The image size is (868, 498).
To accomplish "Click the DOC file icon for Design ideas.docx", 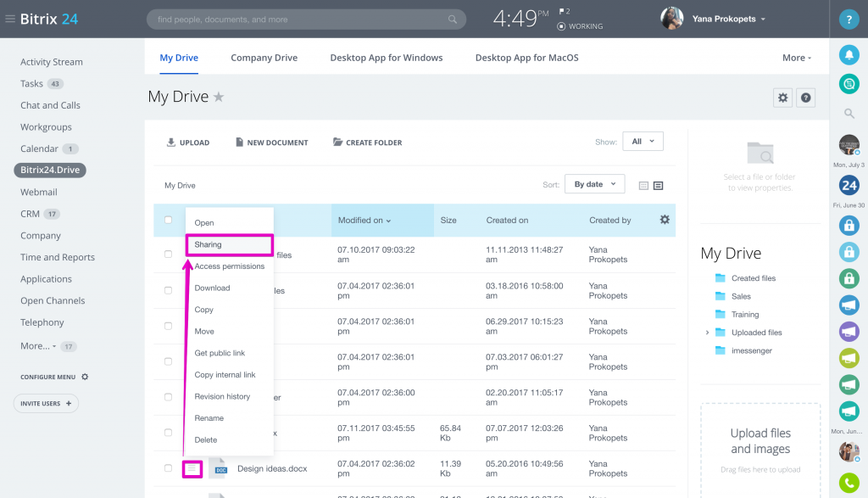I will coord(219,468).
